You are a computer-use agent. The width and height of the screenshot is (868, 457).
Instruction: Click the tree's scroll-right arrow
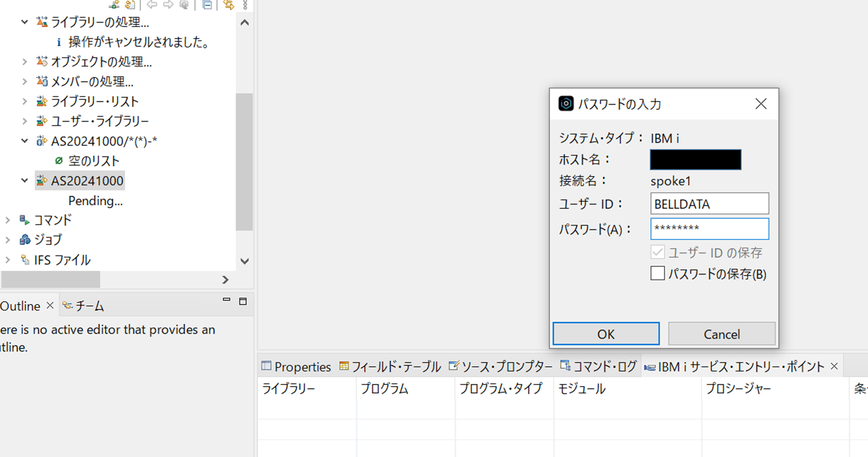225,280
